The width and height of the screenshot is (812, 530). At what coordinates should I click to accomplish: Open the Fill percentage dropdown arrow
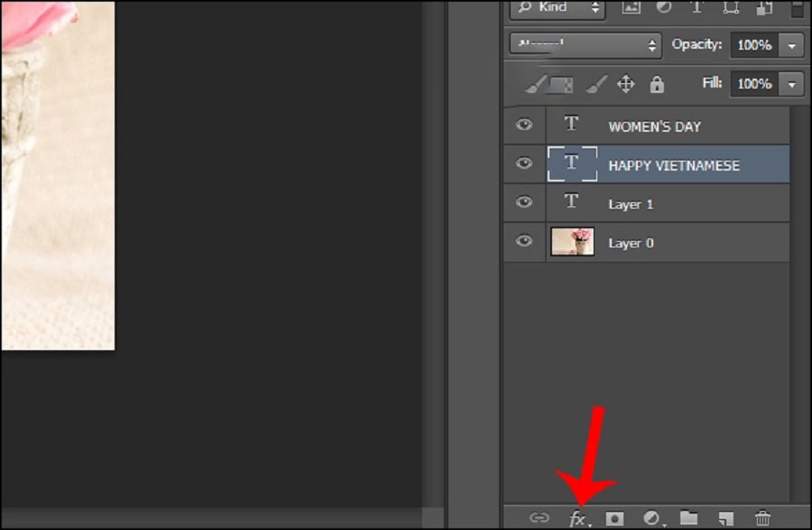coord(791,84)
